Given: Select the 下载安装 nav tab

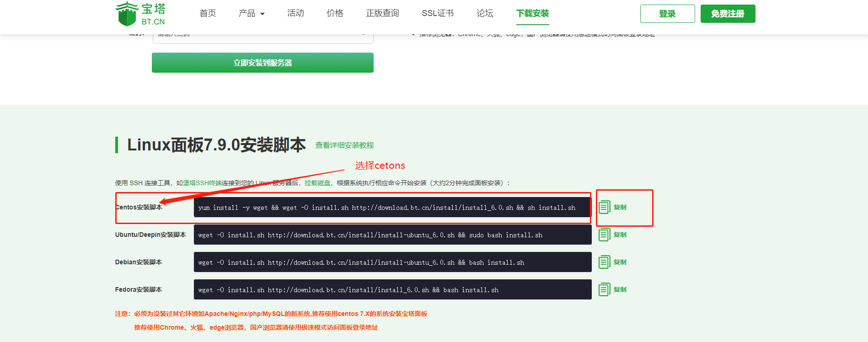Looking at the screenshot, I should [532, 13].
